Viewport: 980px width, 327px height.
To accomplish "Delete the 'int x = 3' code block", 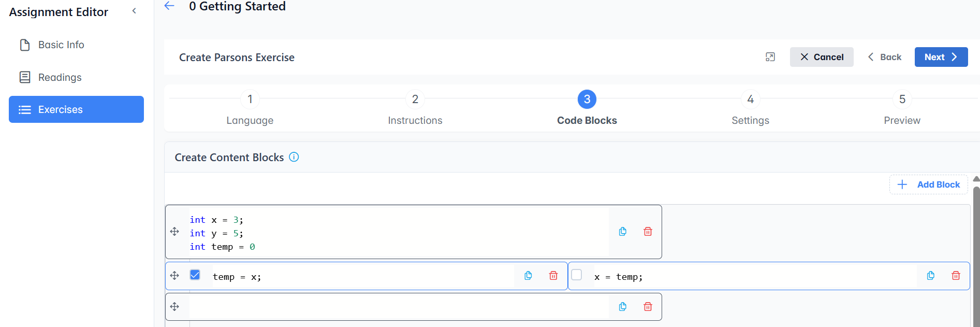I will (x=647, y=232).
